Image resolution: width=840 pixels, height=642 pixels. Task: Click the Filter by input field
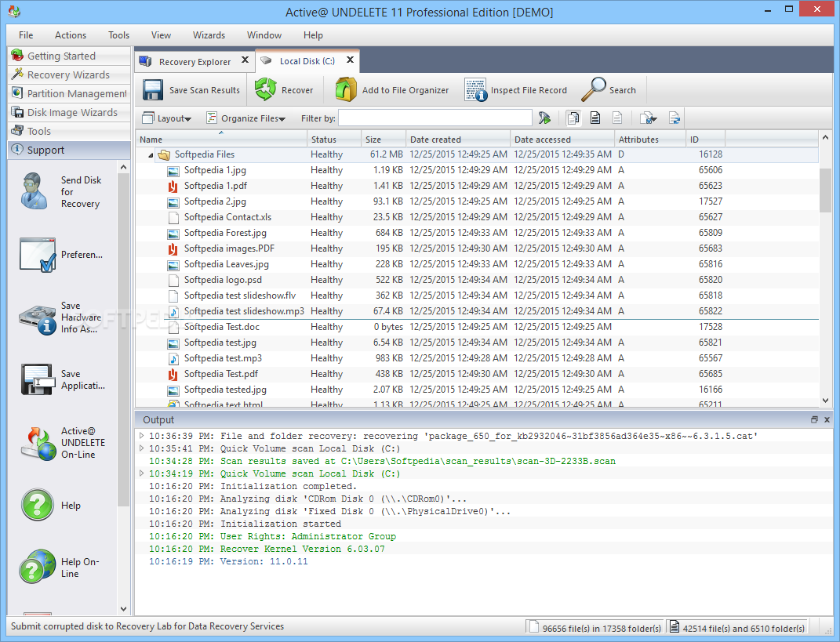point(435,118)
